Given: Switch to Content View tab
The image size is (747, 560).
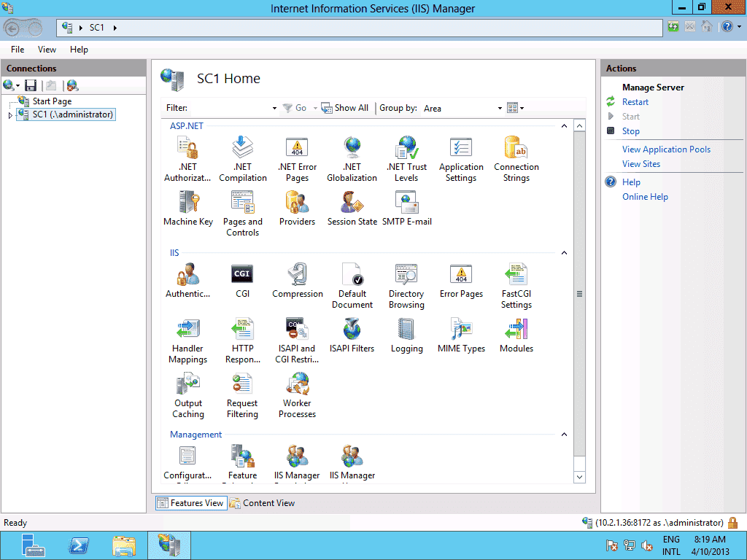Looking at the screenshot, I should click(262, 503).
